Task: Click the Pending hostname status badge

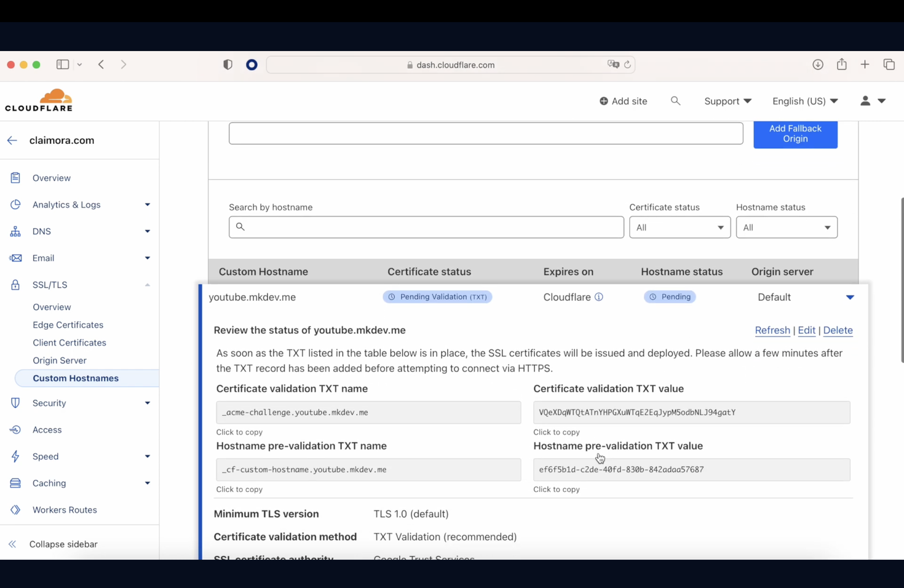Action: [670, 297]
